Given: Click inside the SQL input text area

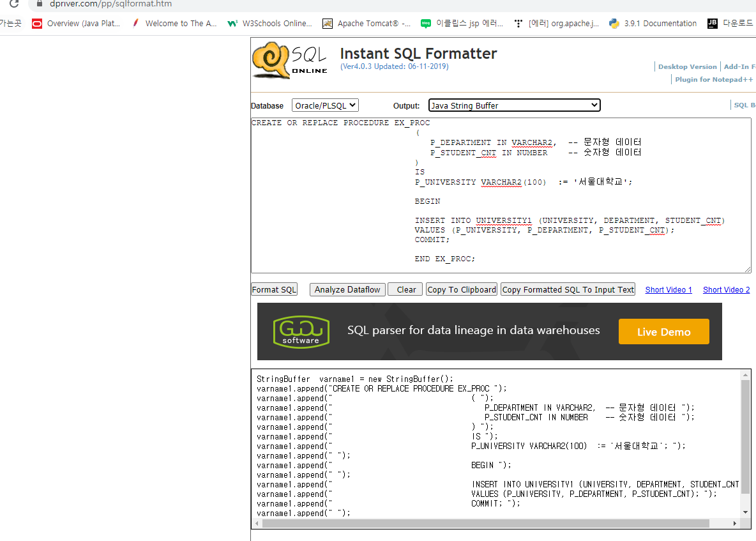Looking at the screenshot, I should pyautogui.click(x=501, y=195).
